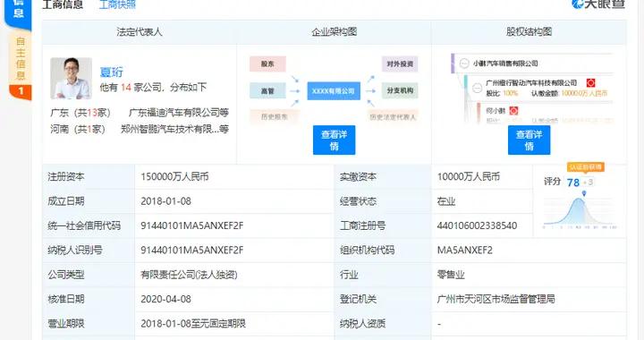The image size is (644, 340).
Task: Open the 工商快照 link
Action: tap(117, 5)
